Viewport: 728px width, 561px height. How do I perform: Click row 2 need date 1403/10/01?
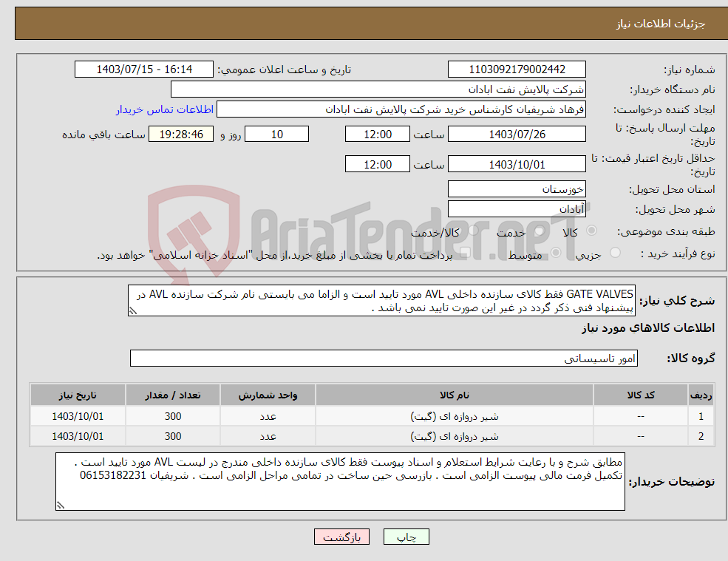78,437
